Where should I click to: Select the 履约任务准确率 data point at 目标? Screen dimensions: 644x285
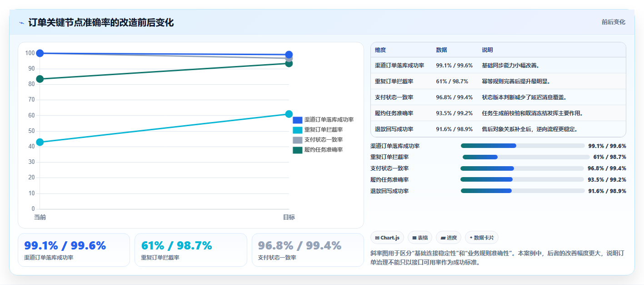[289, 63]
